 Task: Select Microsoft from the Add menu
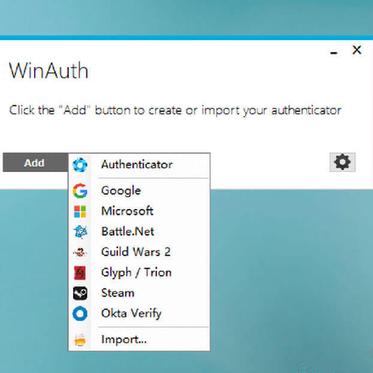(x=139, y=211)
